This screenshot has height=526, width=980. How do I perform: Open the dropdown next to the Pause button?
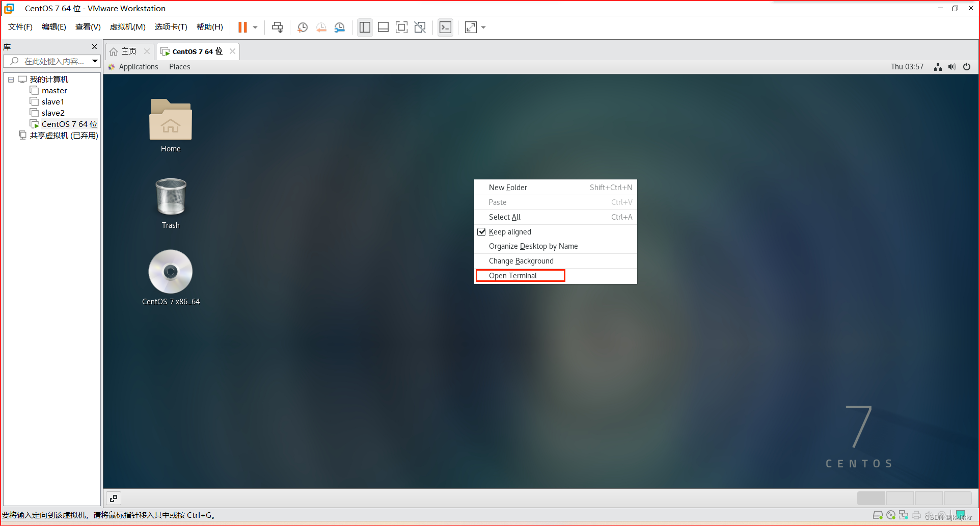coord(255,28)
